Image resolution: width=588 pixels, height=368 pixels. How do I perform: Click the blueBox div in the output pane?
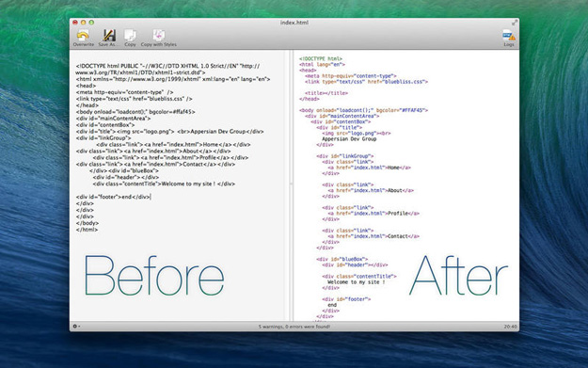(x=342, y=259)
